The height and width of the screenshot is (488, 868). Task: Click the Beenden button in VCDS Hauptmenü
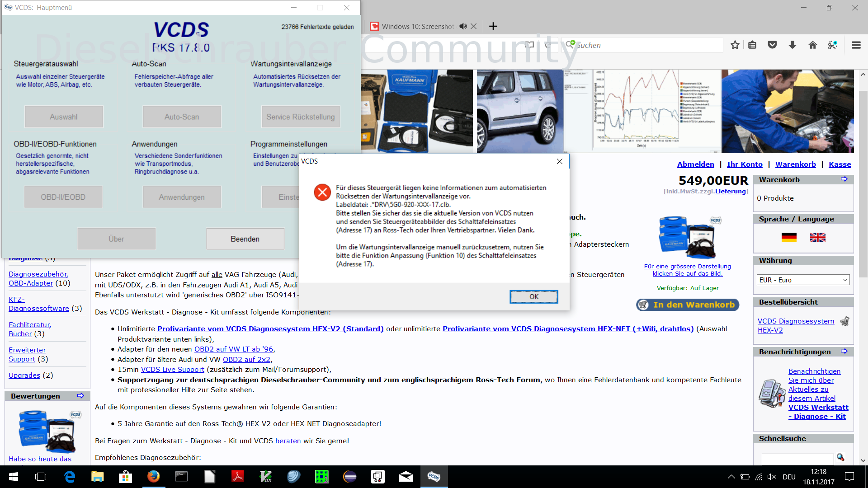[245, 239]
